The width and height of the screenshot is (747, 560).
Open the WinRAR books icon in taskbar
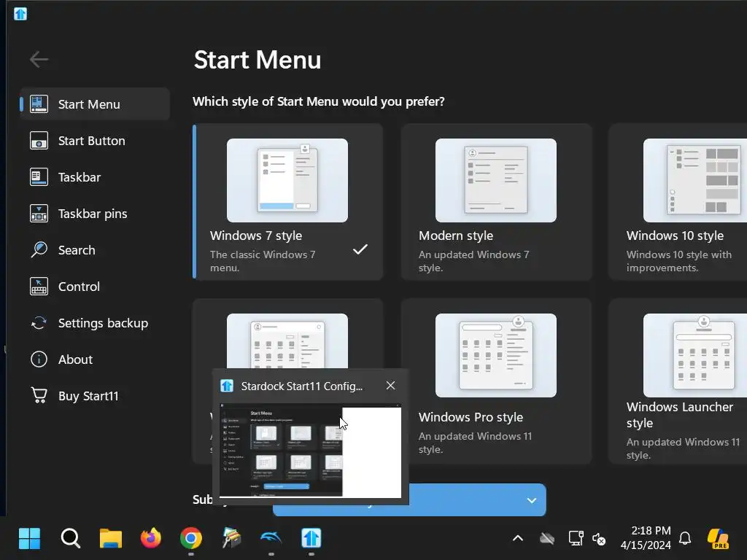pyautogui.click(x=231, y=538)
